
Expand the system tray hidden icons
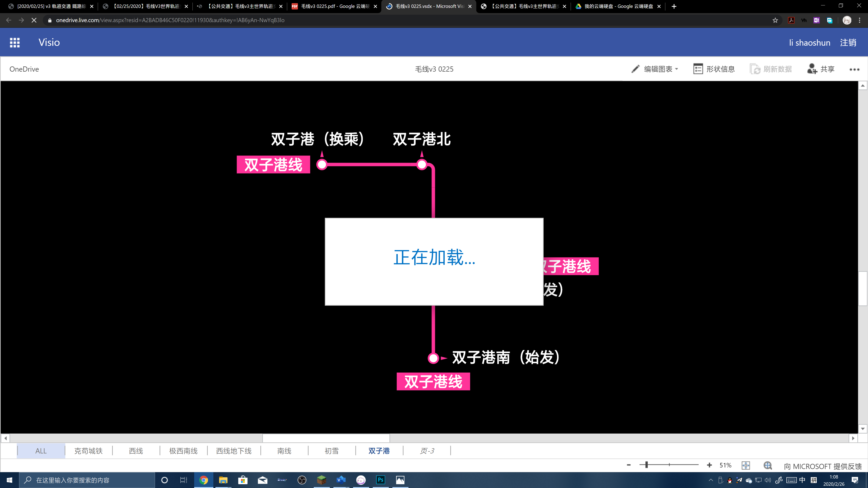711,480
